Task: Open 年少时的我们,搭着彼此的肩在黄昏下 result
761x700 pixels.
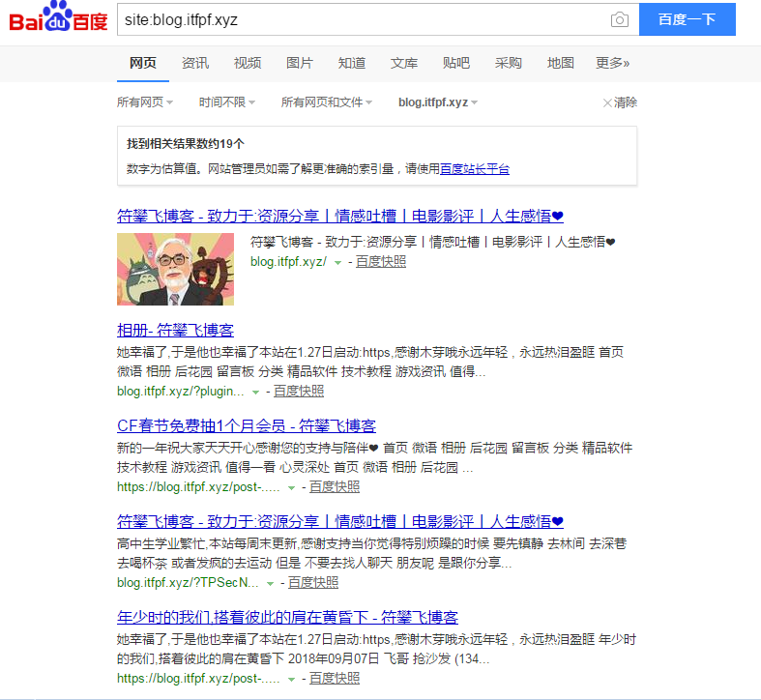Action: click(x=287, y=618)
